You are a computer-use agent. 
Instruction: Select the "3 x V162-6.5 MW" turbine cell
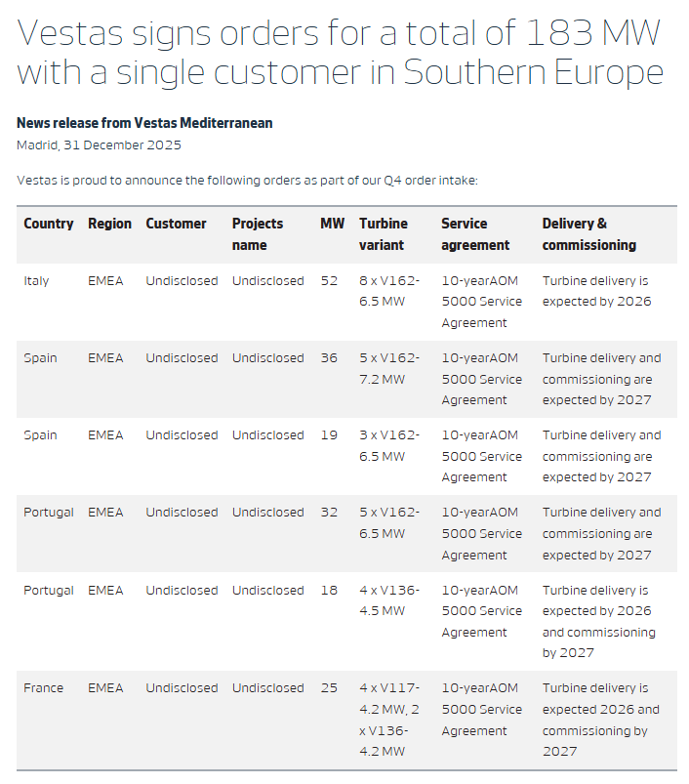click(389, 445)
